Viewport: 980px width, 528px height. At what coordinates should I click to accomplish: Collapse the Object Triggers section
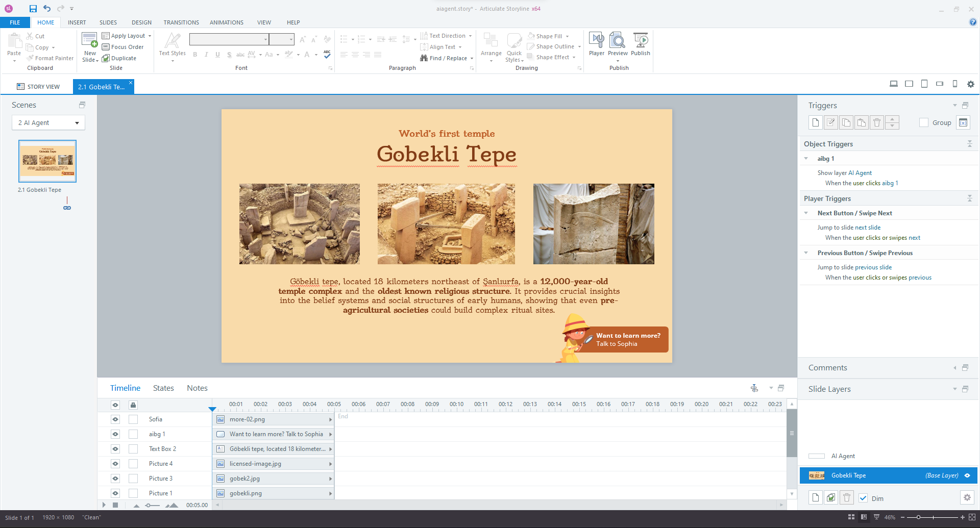[970, 144]
